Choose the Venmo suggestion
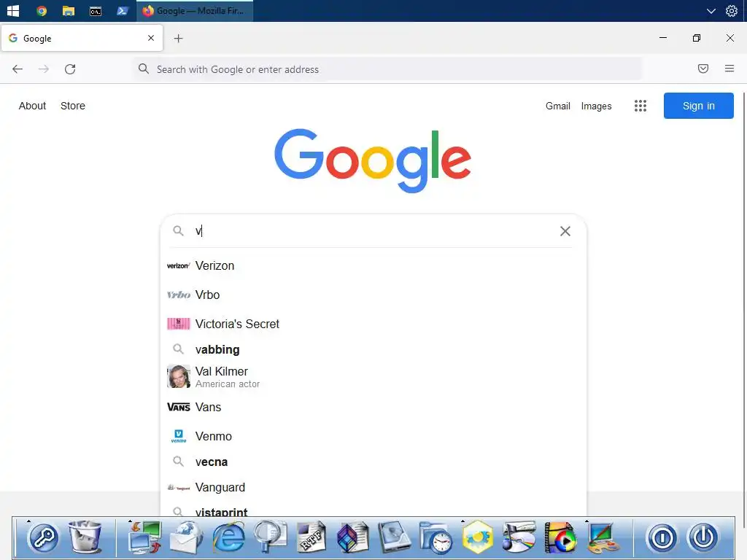This screenshot has width=747, height=560. coord(373,436)
